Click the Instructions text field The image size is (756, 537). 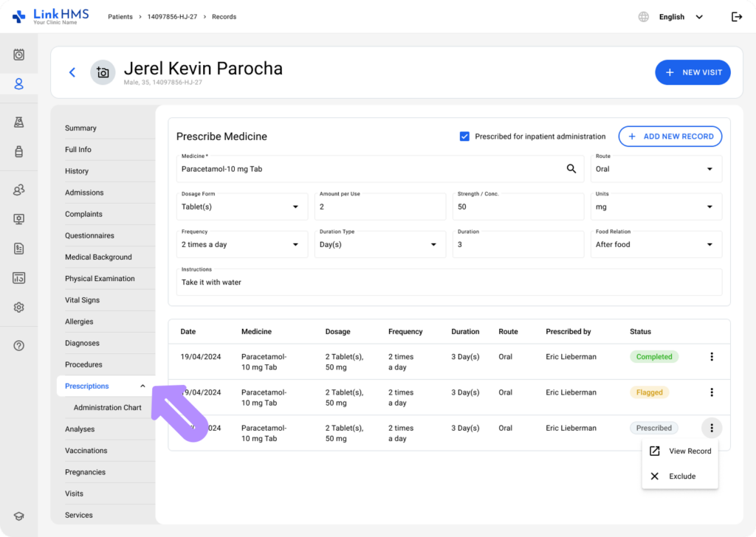(x=449, y=283)
